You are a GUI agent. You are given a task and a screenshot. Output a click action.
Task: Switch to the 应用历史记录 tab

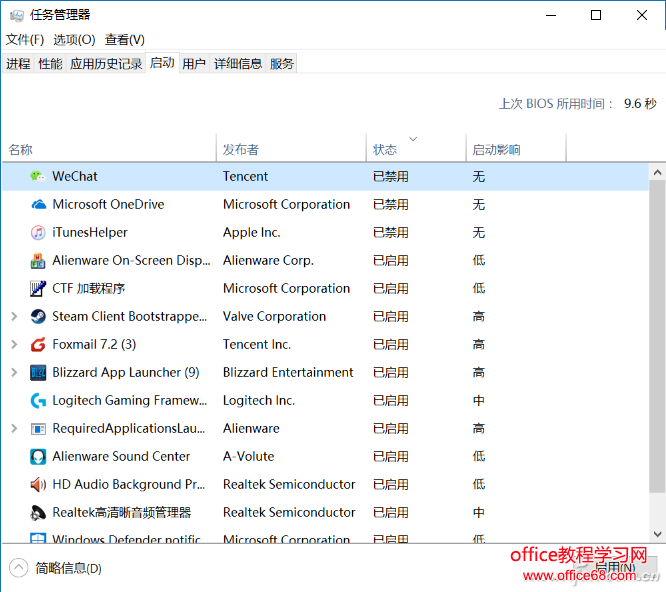point(106,64)
